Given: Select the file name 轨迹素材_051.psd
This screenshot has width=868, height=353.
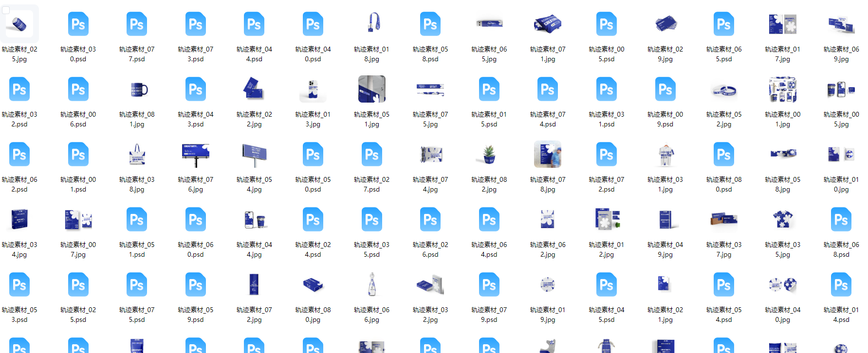Looking at the screenshot, I should [x=137, y=249].
